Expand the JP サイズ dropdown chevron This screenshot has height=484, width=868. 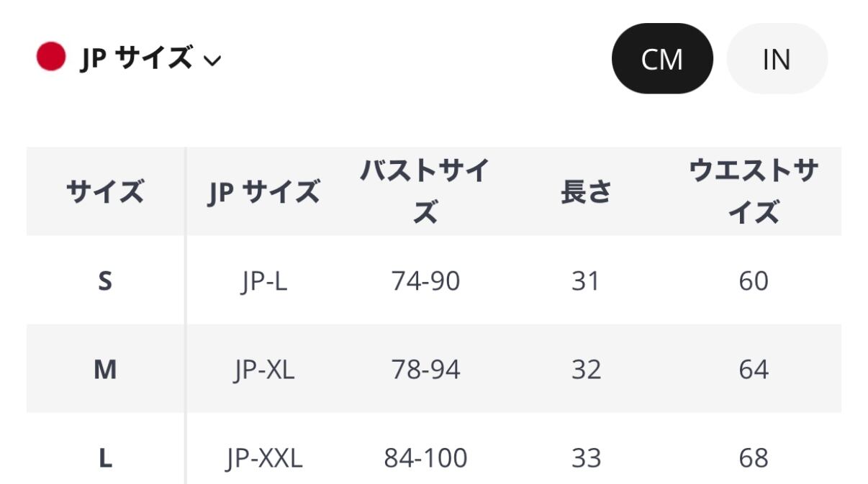[x=212, y=60]
